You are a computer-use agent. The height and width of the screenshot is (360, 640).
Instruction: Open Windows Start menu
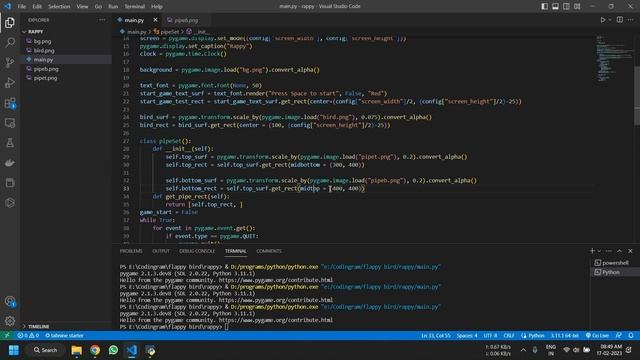click(x=13, y=350)
